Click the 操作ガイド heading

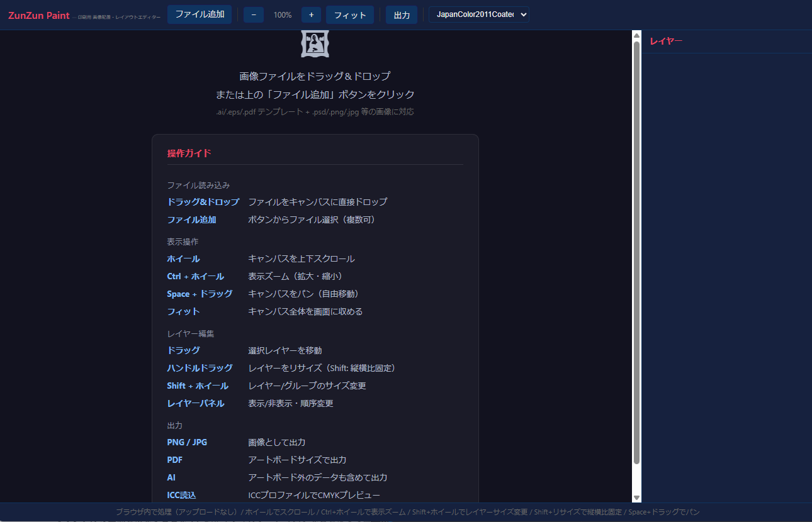[x=189, y=153]
